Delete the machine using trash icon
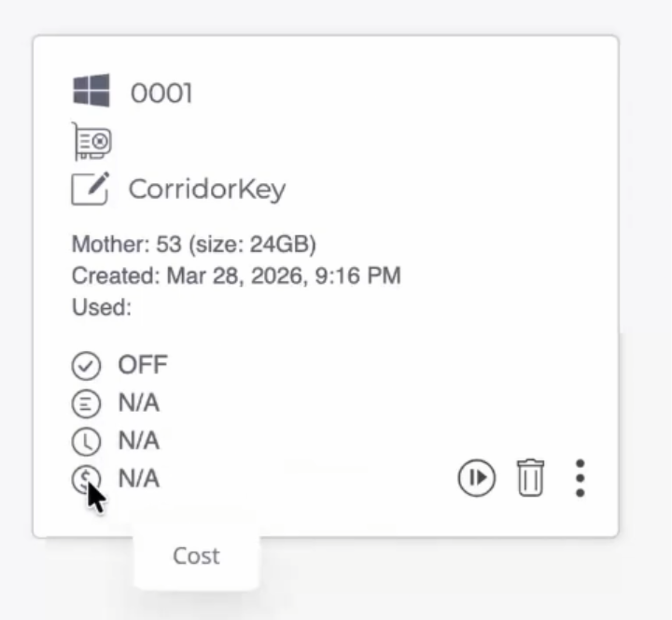The width and height of the screenshot is (672, 620). click(x=530, y=478)
